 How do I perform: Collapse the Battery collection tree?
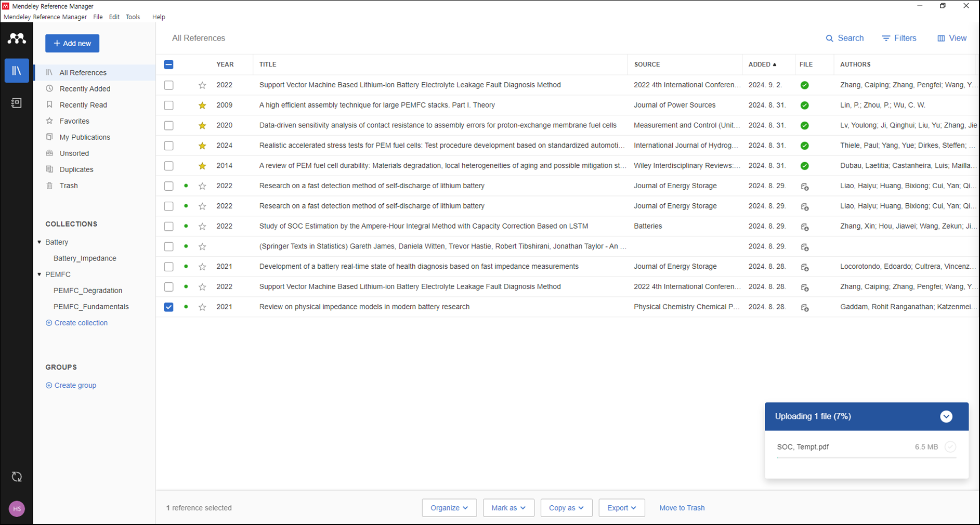tap(40, 242)
